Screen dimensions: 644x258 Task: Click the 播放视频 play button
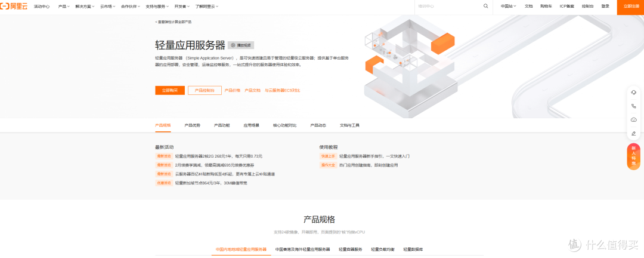(x=241, y=45)
